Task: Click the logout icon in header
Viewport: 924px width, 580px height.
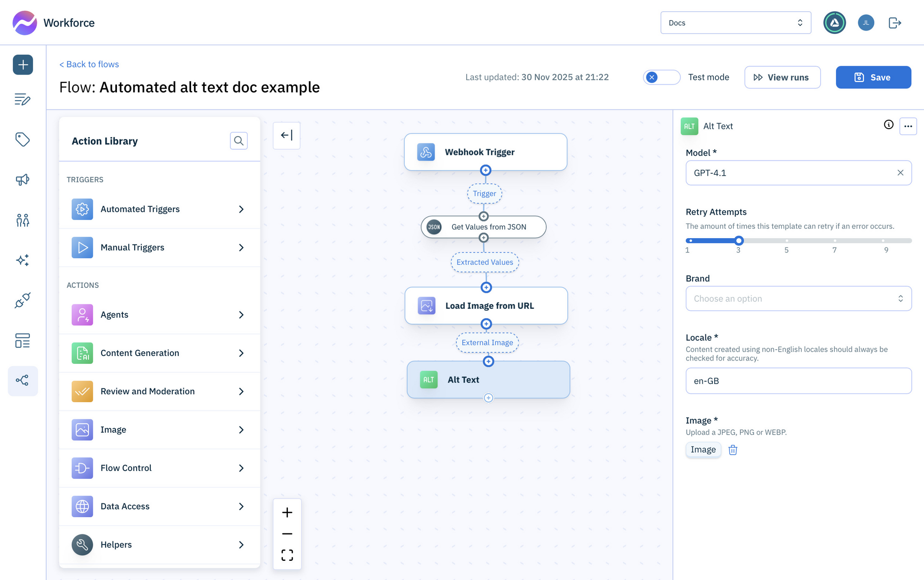Action: pyautogui.click(x=895, y=23)
